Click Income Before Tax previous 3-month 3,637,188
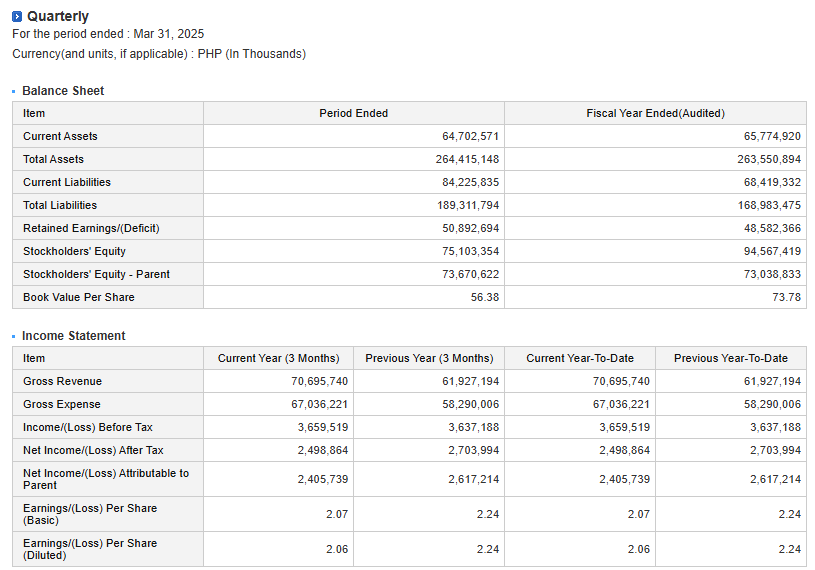This screenshot has width=815, height=570. [474, 427]
